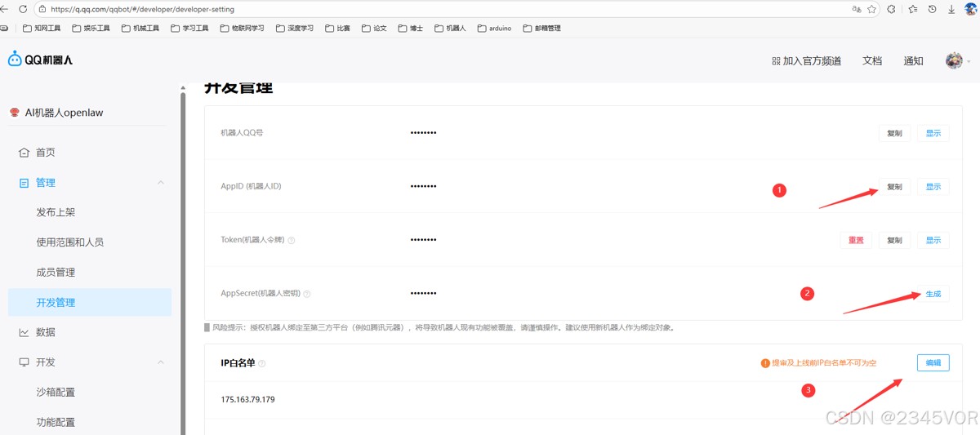Open the 深度学习 bookmark folder
The width and height of the screenshot is (980, 435).
point(295,28)
